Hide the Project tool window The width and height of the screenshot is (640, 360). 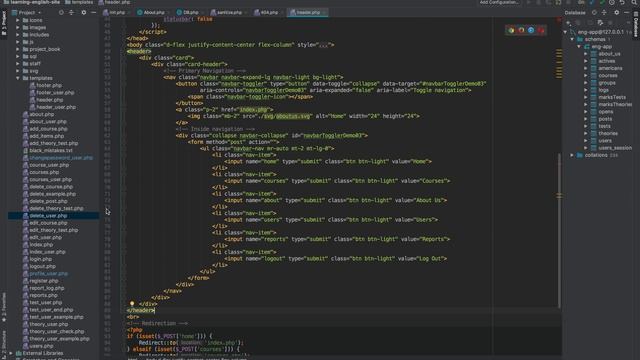coord(93,13)
